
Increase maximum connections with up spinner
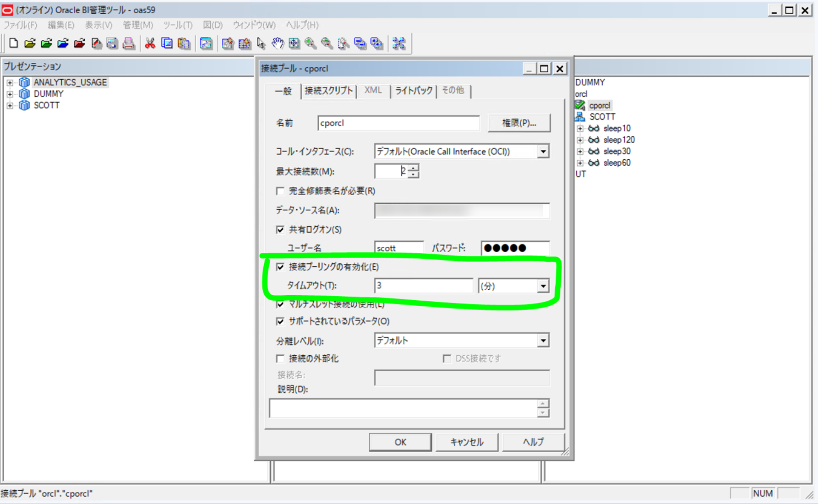[x=413, y=168]
